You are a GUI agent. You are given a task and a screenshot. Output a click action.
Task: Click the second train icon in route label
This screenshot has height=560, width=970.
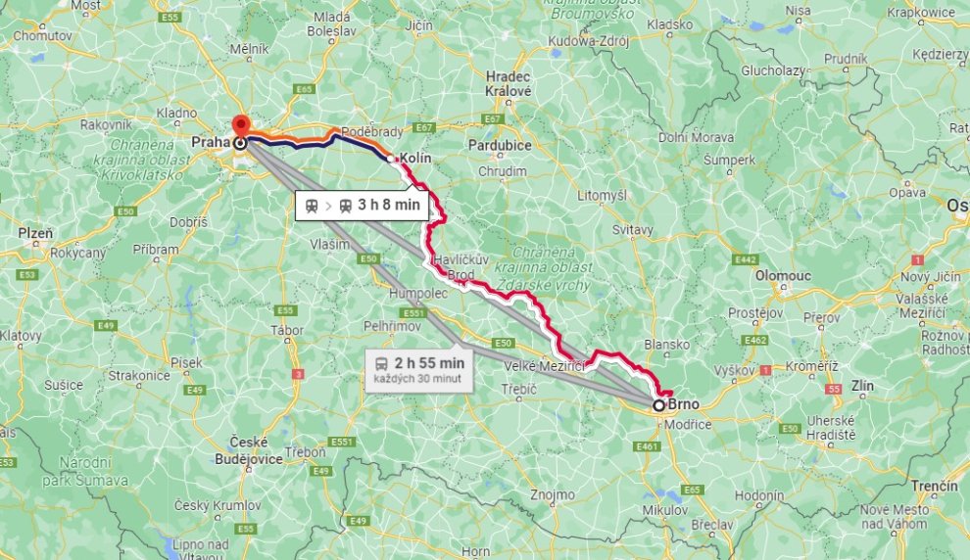pyautogui.click(x=346, y=206)
